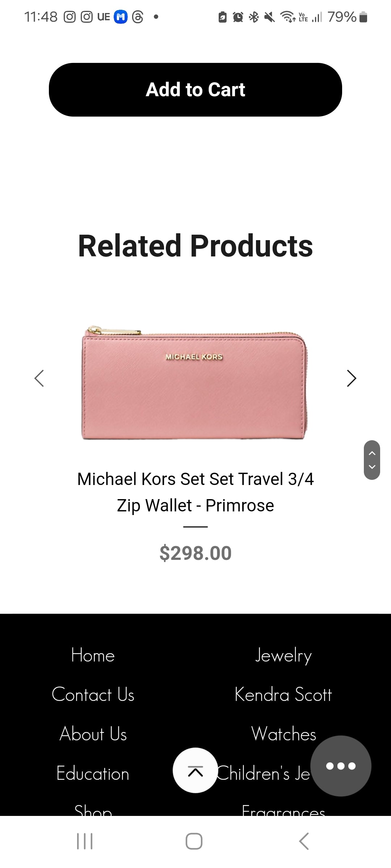The image size is (391, 868).
Task: Open Android recent apps button
Action: [85, 841]
